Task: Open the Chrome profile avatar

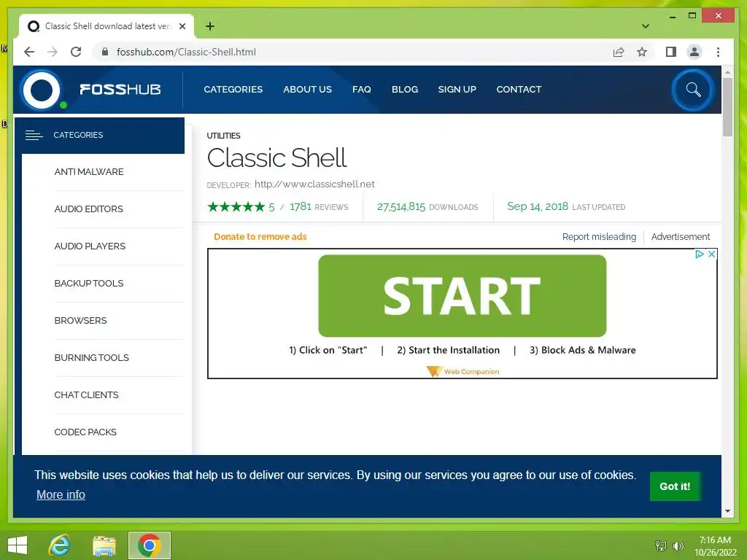Action: pos(694,52)
